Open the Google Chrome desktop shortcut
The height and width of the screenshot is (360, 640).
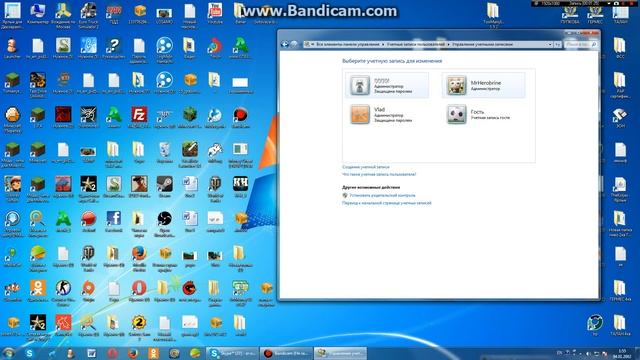215,49
